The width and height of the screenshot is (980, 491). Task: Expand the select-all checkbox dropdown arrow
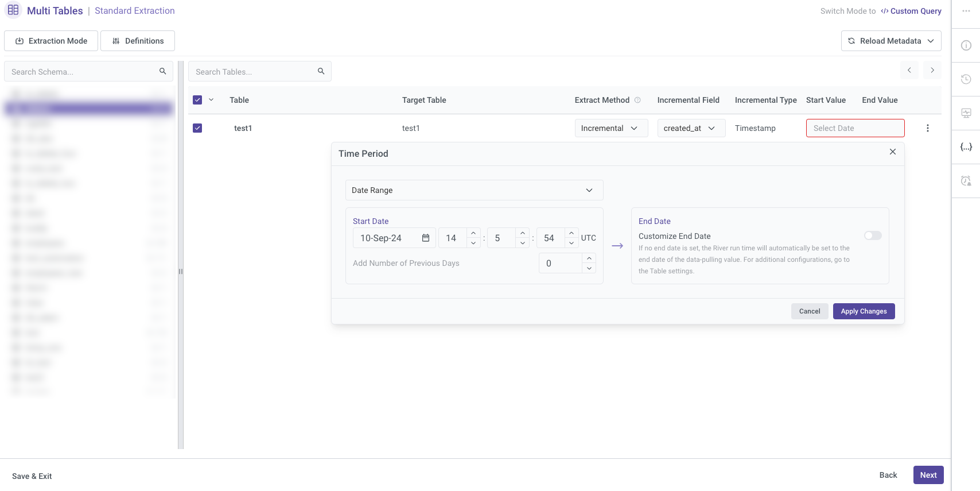click(x=211, y=100)
